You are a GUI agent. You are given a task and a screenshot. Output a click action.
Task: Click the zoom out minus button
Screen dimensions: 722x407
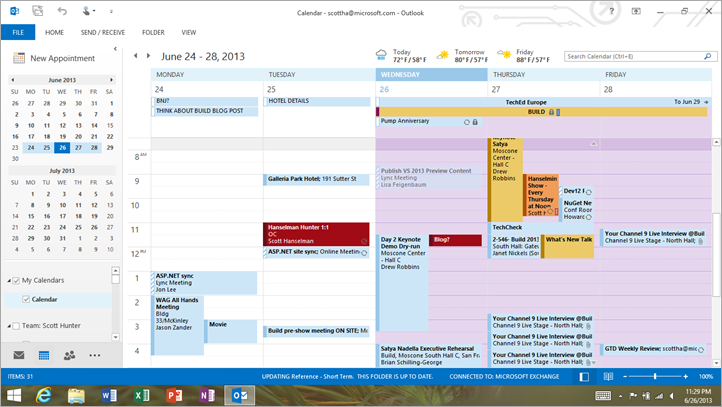coord(625,377)
